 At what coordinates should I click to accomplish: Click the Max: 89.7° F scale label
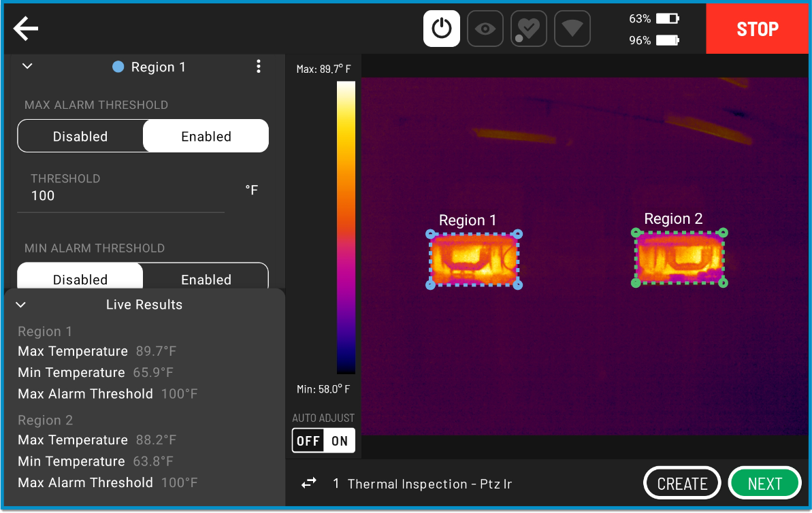point(323,69)
